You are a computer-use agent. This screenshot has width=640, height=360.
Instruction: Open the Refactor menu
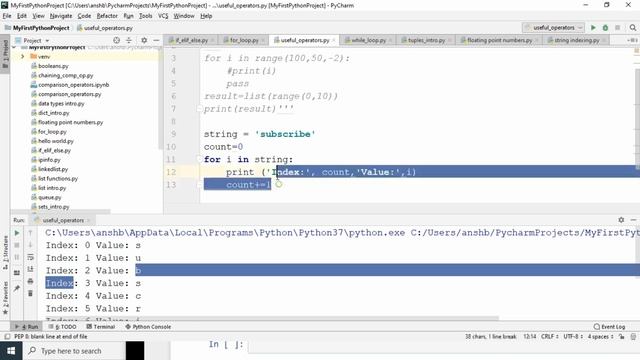(x=107, y=16)
